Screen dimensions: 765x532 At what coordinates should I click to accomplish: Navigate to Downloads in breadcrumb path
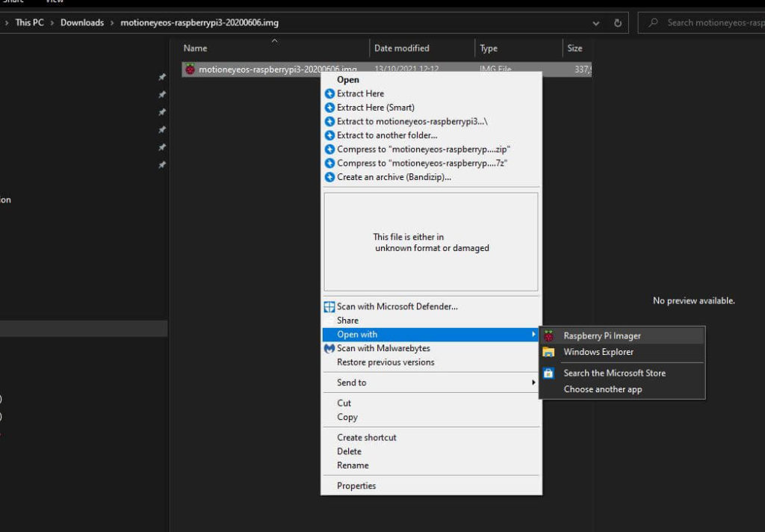coord(82,22)
